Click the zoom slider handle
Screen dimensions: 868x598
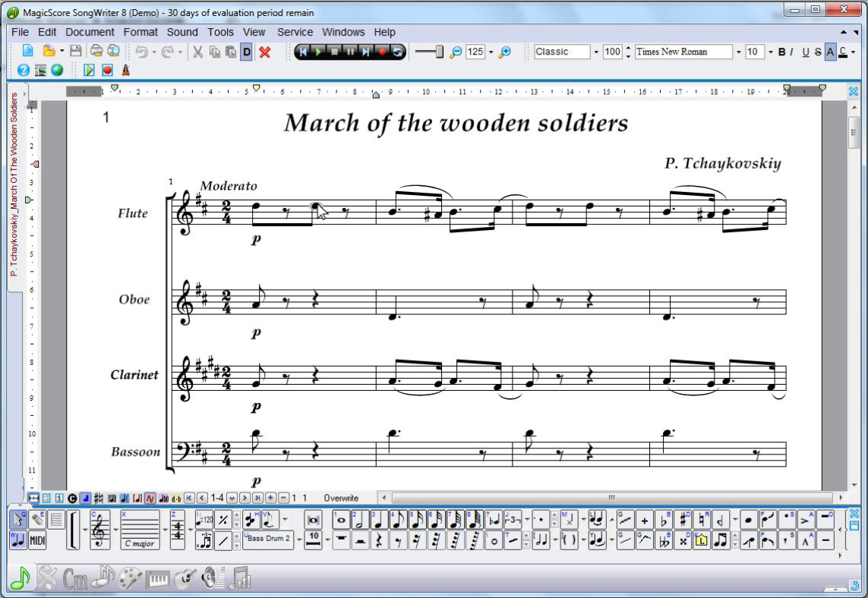(440, 52)
